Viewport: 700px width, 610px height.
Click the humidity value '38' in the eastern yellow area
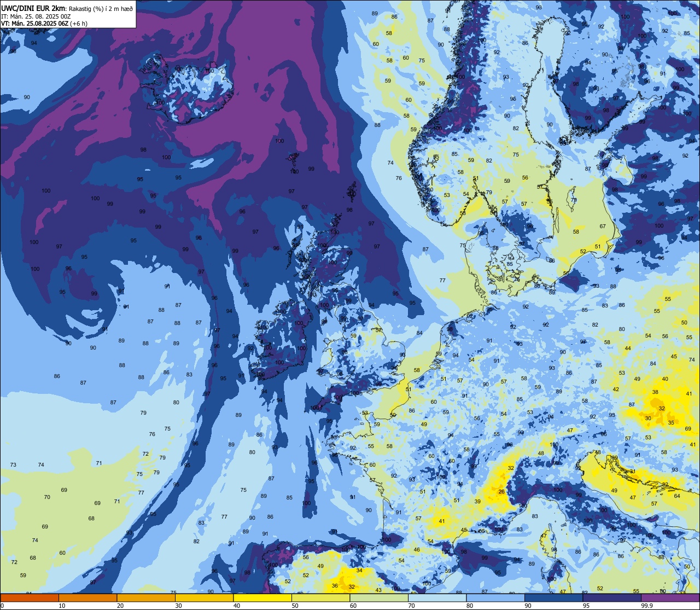[656, 392]
